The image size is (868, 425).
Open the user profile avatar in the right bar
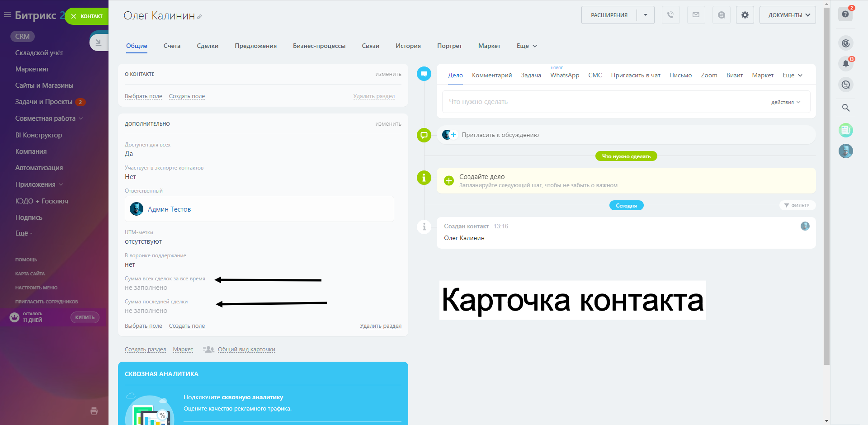pyautogui.click(x=845, y=151)
